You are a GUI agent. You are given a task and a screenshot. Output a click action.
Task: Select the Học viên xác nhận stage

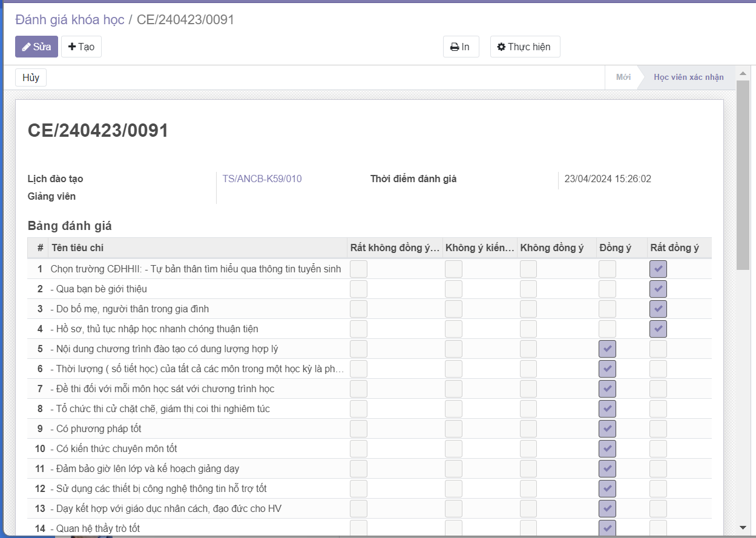pos(688,77)
